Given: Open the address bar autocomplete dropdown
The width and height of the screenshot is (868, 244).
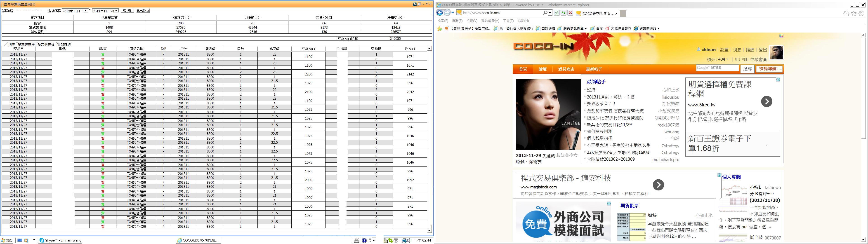Looking at the screenshot, I should click(550, 13).
